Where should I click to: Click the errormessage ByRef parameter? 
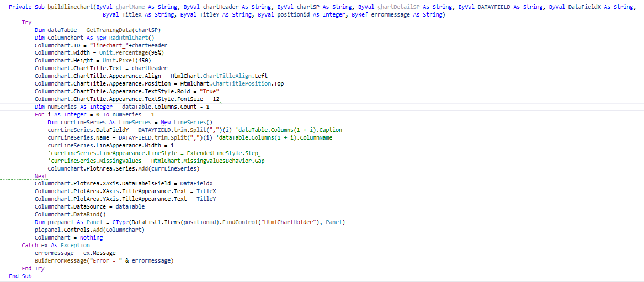point(390,15)
